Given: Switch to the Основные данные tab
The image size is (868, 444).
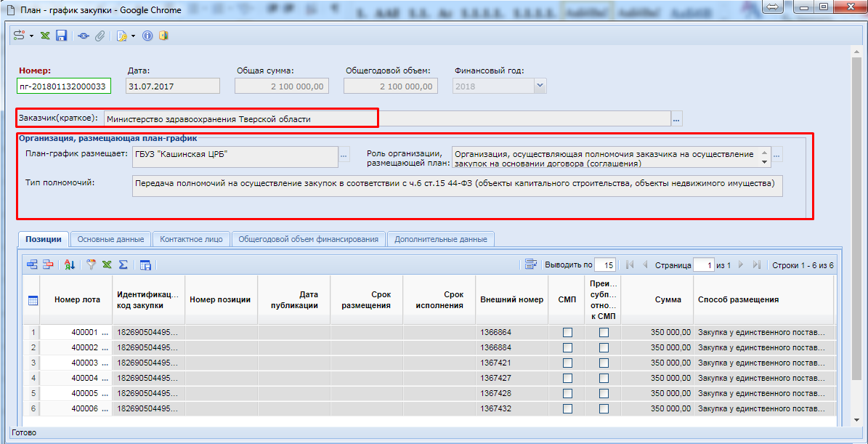Looking at the screenshot, I should (111, 239).
